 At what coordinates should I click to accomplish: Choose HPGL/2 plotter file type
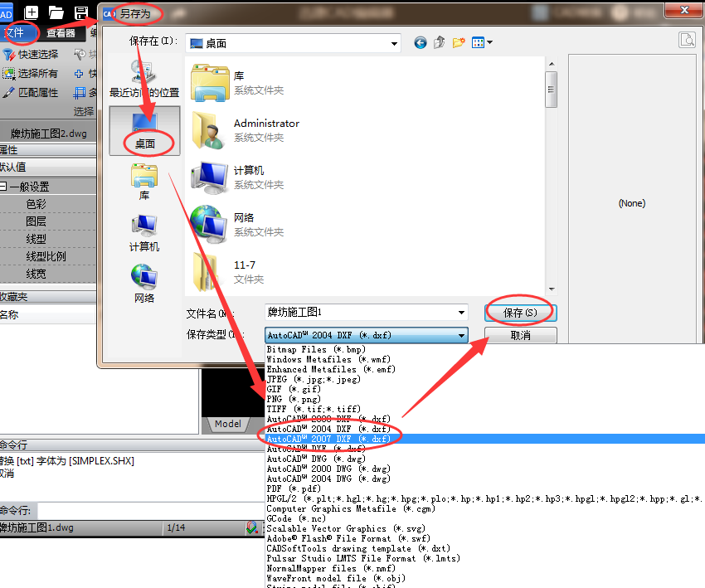(x=484, y=498)
